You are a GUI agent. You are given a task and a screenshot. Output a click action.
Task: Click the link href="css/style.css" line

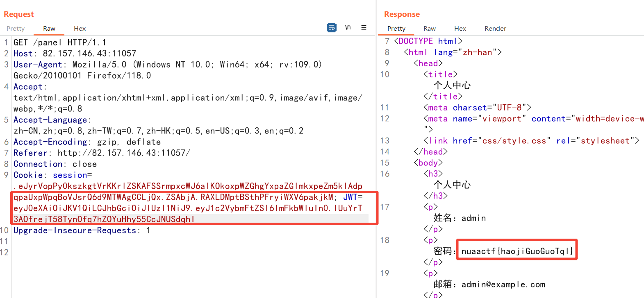pos(531,141)
